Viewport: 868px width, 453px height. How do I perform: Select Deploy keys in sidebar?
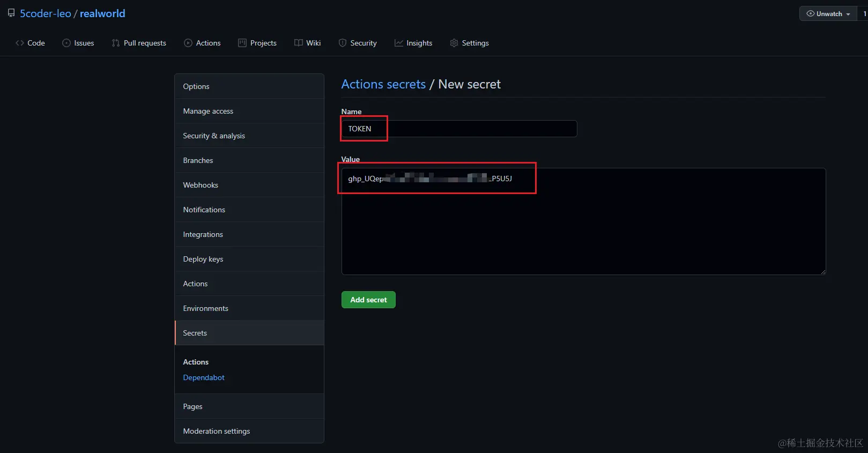coord(249,259)
